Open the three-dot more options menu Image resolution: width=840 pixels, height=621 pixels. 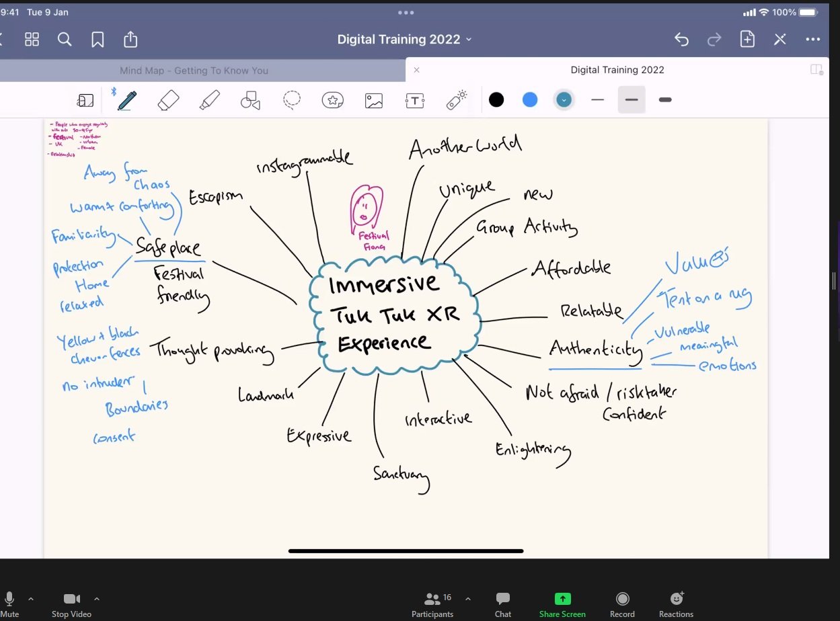click(812, 40)
